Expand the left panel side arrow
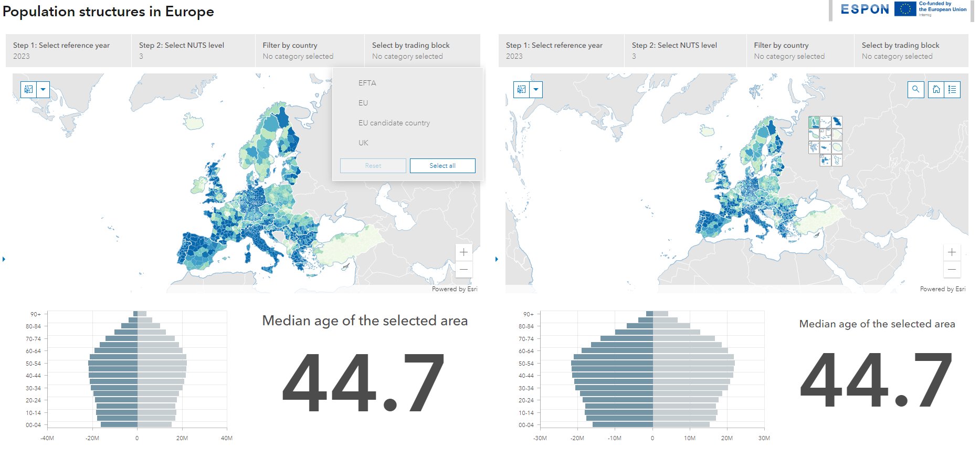 click(x=4, y=259)
